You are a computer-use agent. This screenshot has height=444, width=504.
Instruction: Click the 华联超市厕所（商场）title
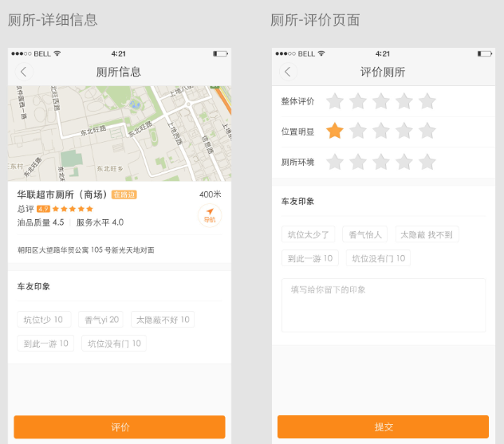click(x=62, y=194)
